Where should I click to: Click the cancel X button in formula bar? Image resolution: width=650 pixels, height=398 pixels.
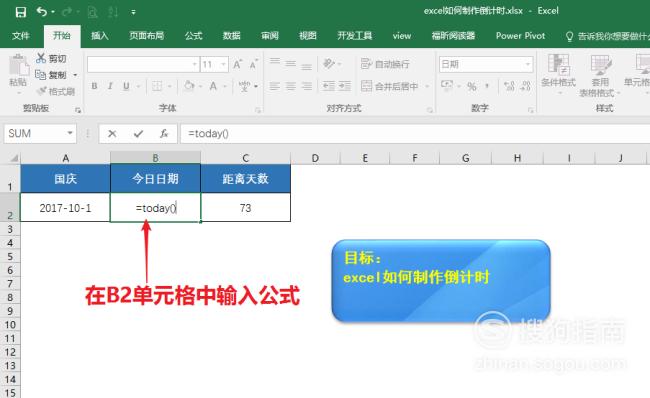[112, 133]
